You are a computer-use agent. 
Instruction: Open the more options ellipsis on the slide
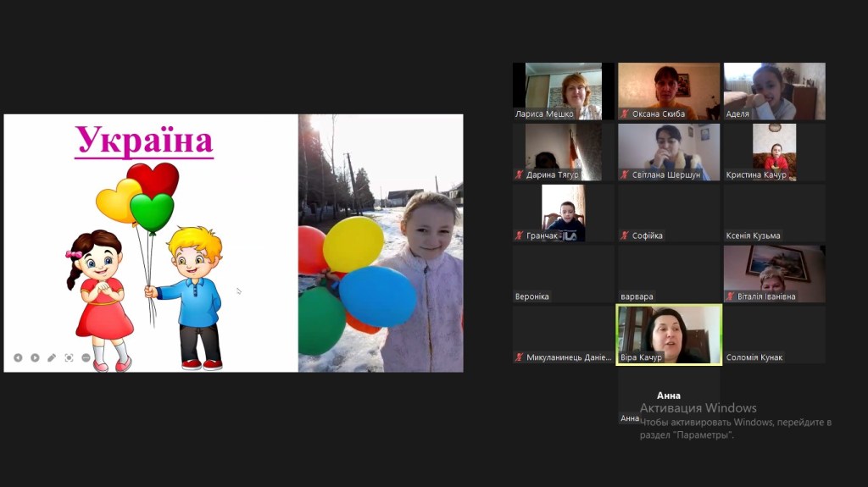(86, 357)
